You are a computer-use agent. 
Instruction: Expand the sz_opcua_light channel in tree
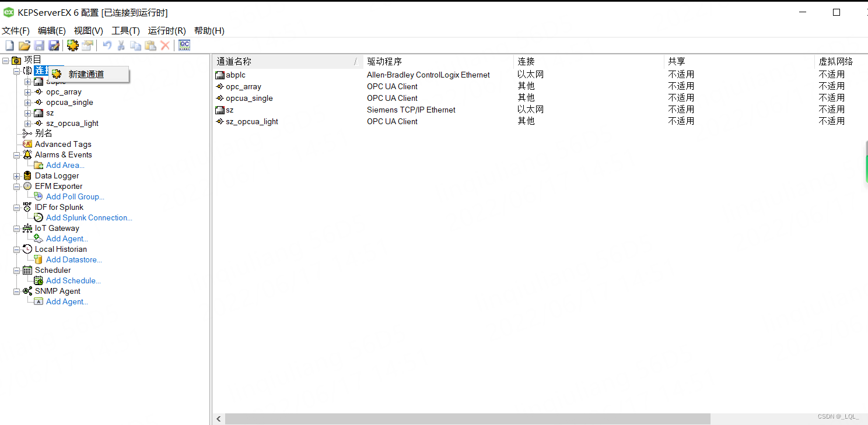tap(27, 123)
